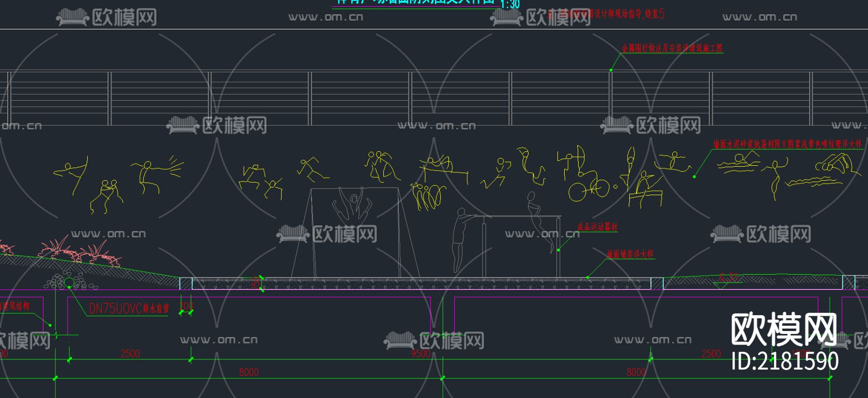
Task: Select the '2500' dimension beside the '200' dimension
Action: tap(130, 354)
